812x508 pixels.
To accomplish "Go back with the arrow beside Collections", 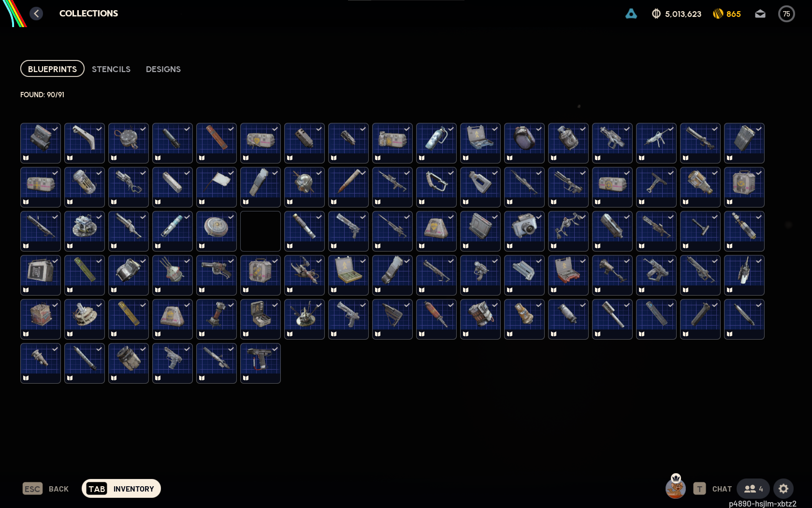I will 36,14.
